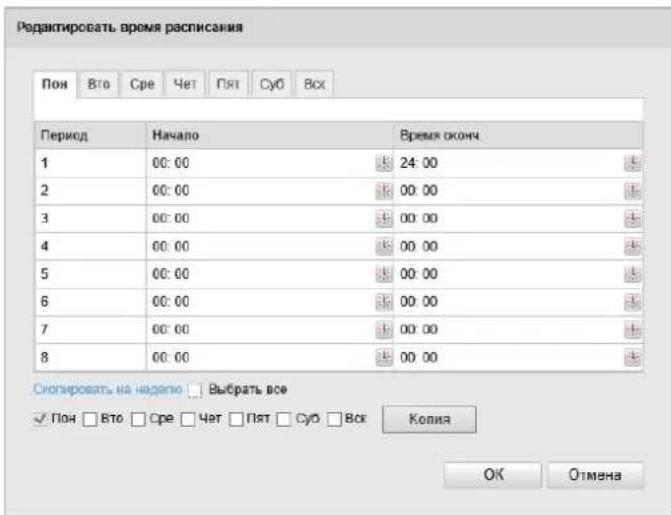Select period number 4 cell
Image resolution: width=671 pixels, height=515 pixels.
click(90, 247)
